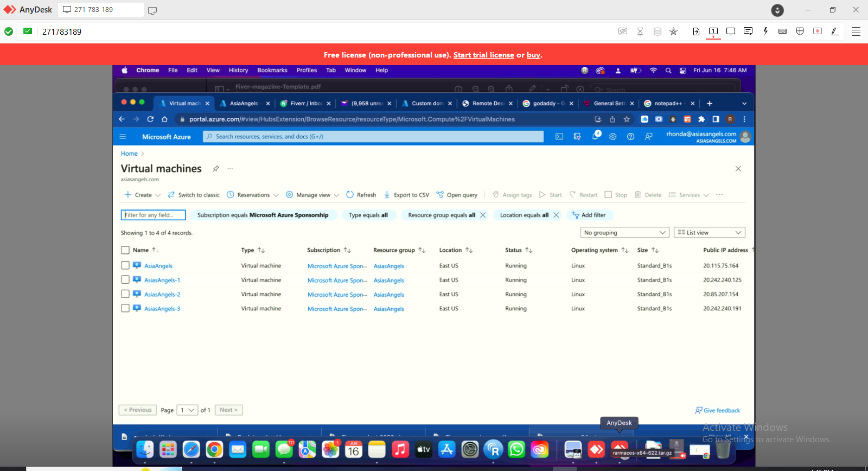Open page number dropdown

187,410
